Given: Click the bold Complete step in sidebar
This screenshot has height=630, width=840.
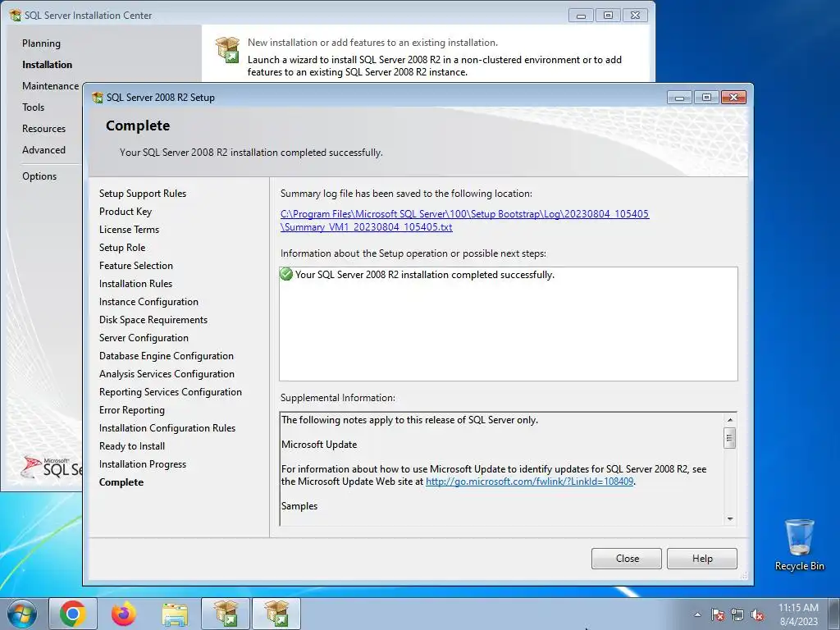Looking at the screenshot, I should point(121,482).
